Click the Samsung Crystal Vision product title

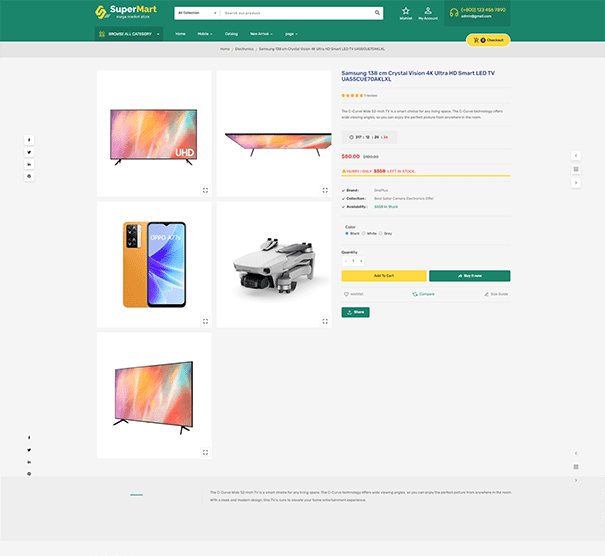point(418,76)
